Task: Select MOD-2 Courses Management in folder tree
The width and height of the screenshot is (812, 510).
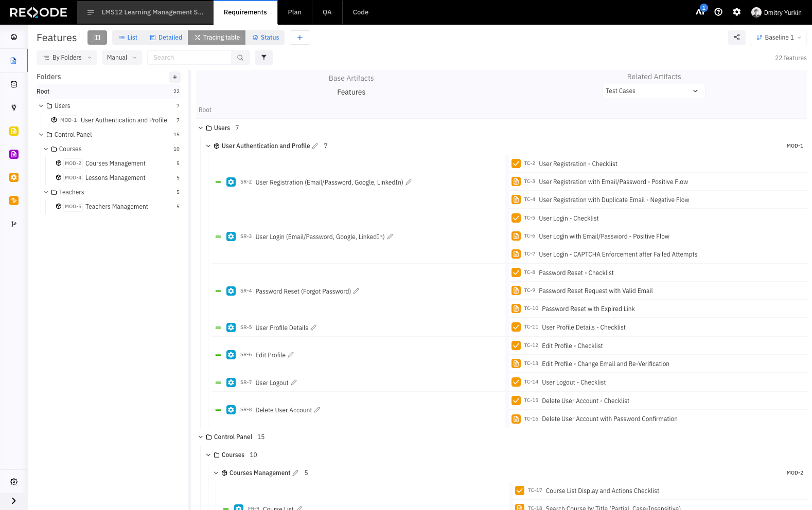Action: click(x=115, y=163)
